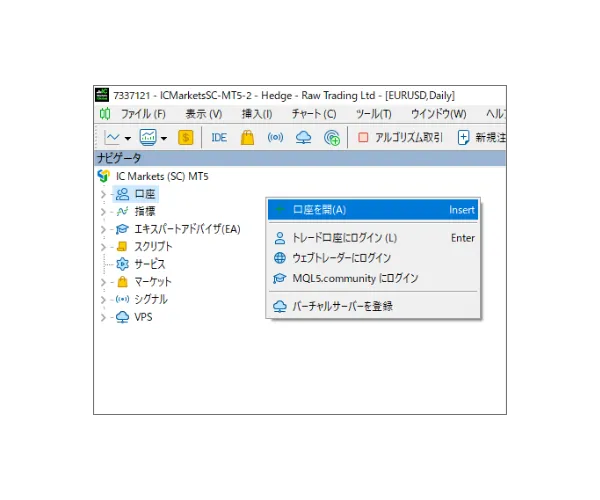Viewport: 600px width, 500px height.
Task: Choose MQL5.community にログイン menu entry
Action: 373,278
